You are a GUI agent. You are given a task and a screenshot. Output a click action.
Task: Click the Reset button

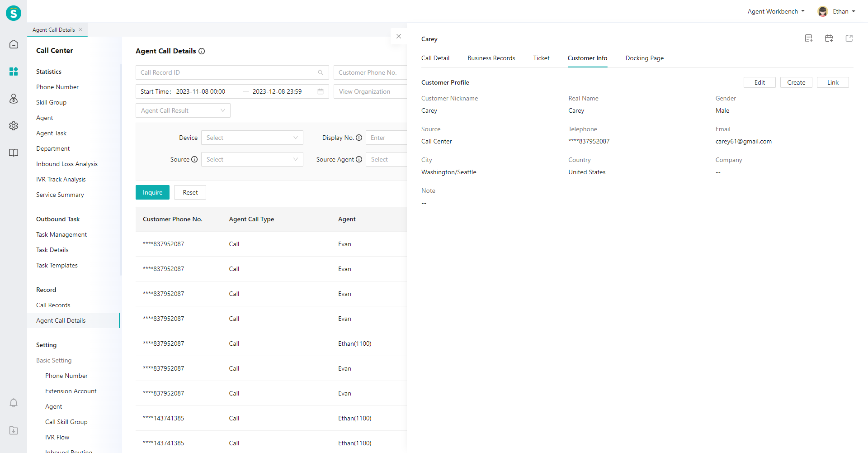(x=190, y=192)
